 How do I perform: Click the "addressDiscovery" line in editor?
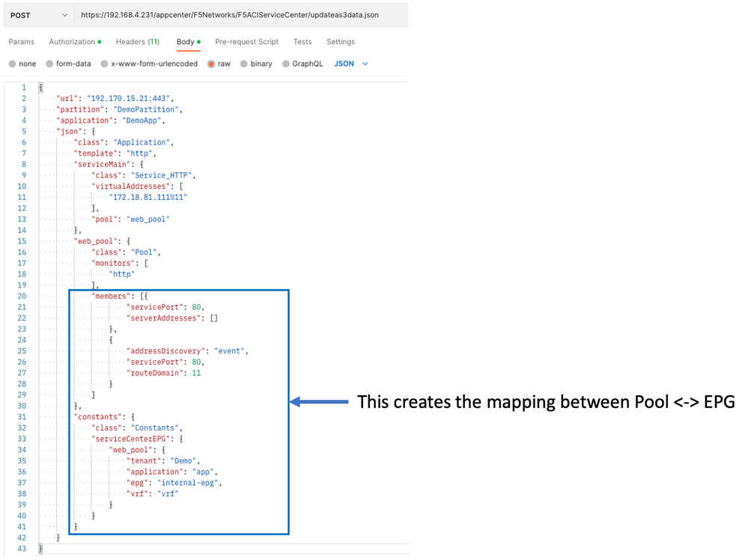pos(167,351)
